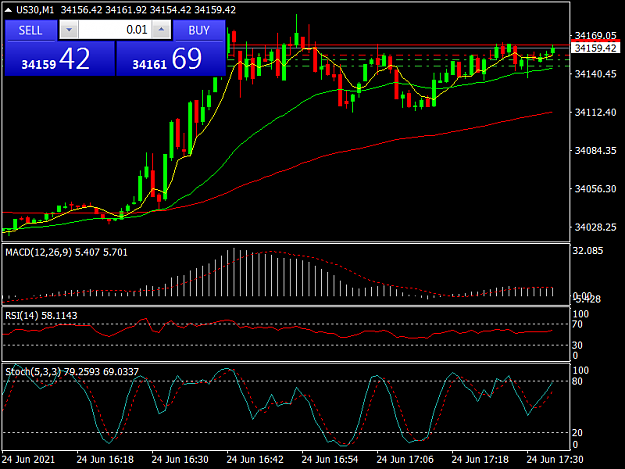Screen dimensions: 625x469
Task: Click the RSI(14) 58.1143 indicator label
Action: 41,316
